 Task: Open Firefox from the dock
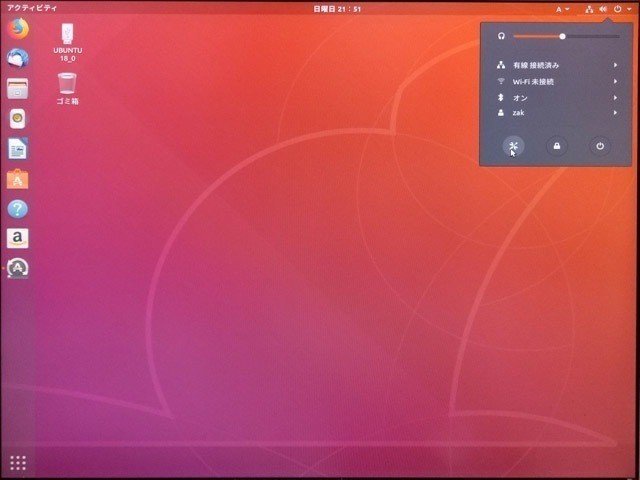tap(18, 28)
